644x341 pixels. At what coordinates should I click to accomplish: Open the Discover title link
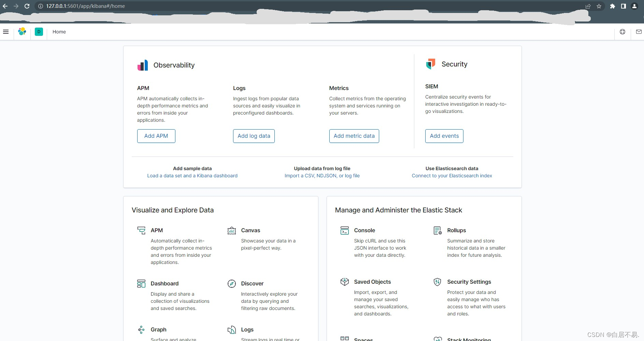252,284
